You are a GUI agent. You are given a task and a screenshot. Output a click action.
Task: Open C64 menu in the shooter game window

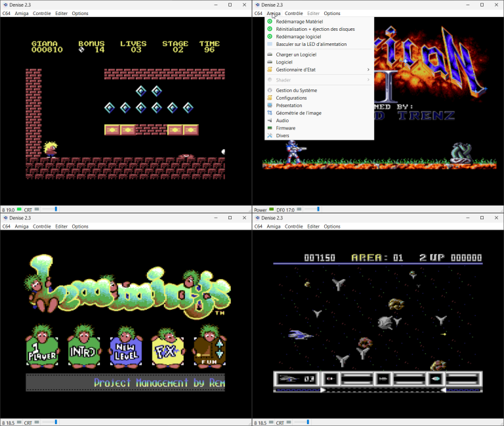click(x=258, y=226)
